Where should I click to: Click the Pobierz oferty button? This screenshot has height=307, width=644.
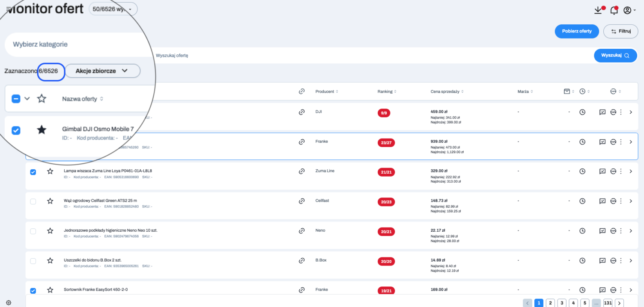click(577, 31)
